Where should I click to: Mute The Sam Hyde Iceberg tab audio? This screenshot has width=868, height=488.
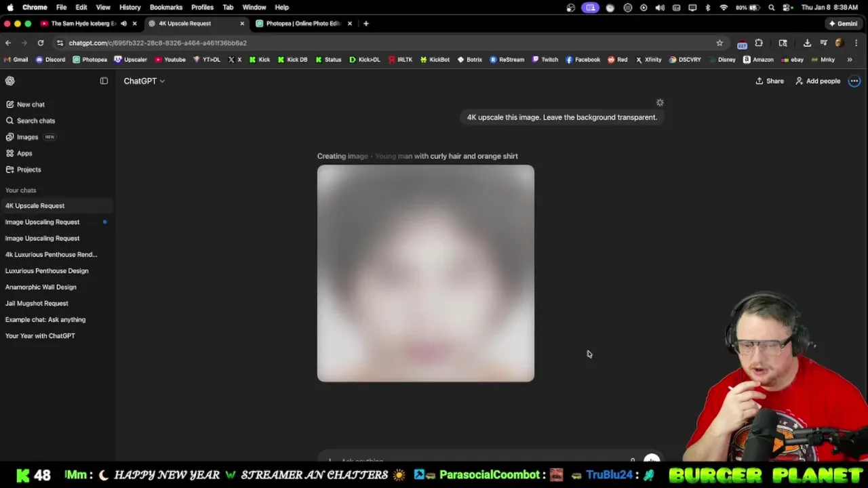pos(123,23)
